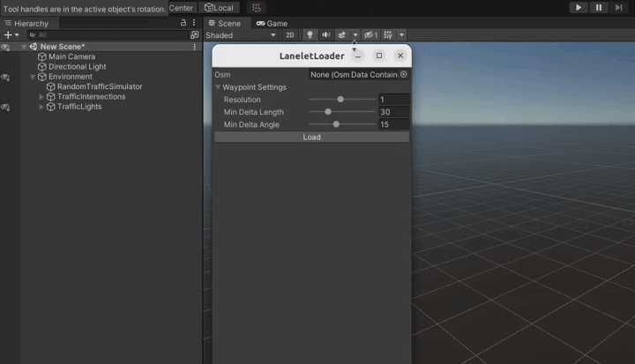The image size is (635, 364).
Task: Expand the TrafficIntersections tree item
Action: pos(41,97)
